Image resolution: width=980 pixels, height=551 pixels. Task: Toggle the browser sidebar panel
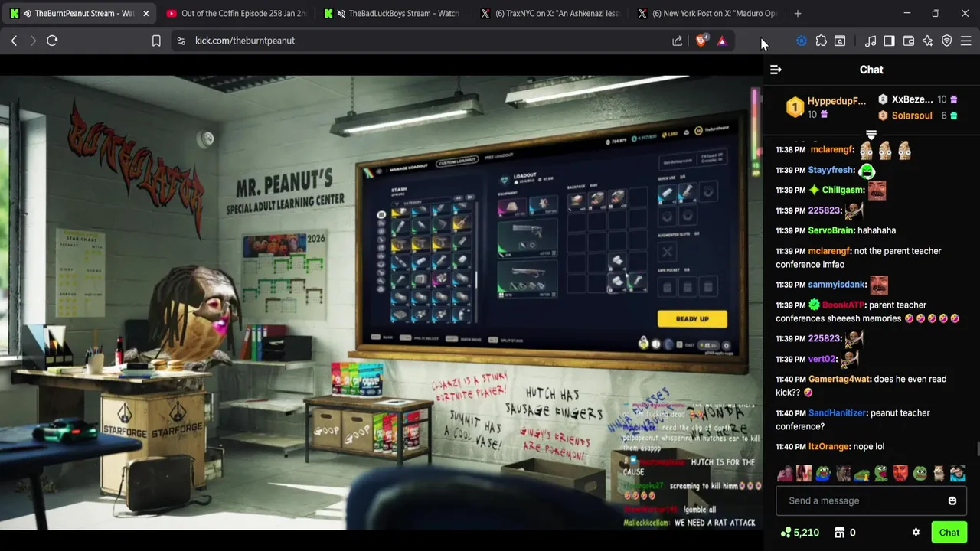(889, 41)
